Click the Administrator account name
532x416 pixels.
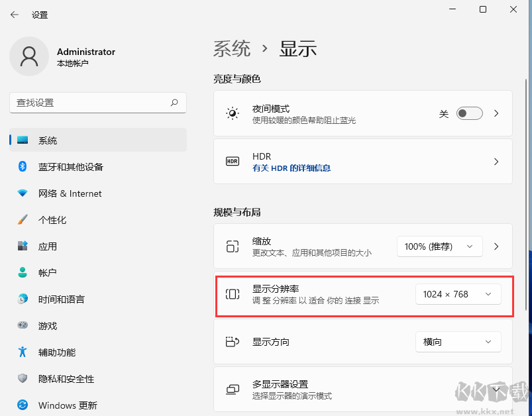coord(86,52)
